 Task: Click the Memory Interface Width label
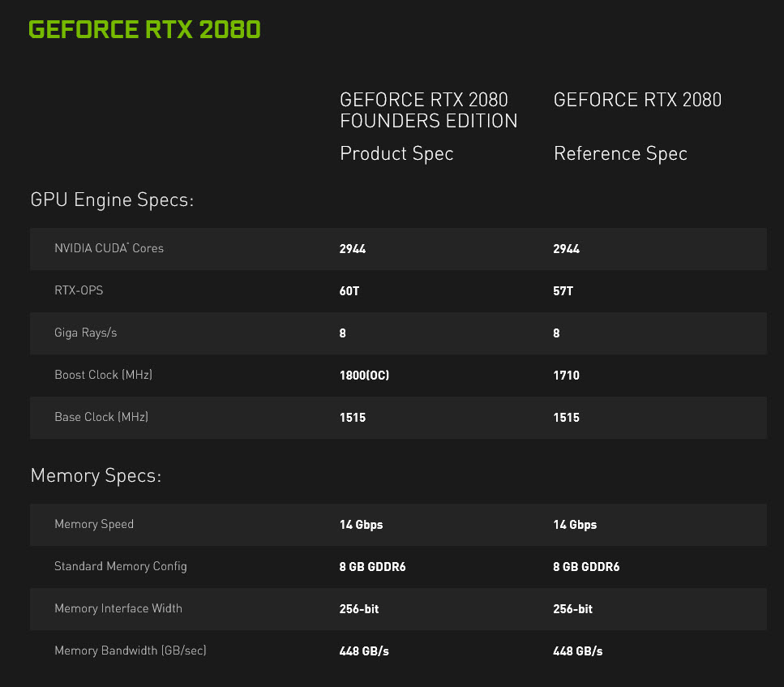(118, 608)
